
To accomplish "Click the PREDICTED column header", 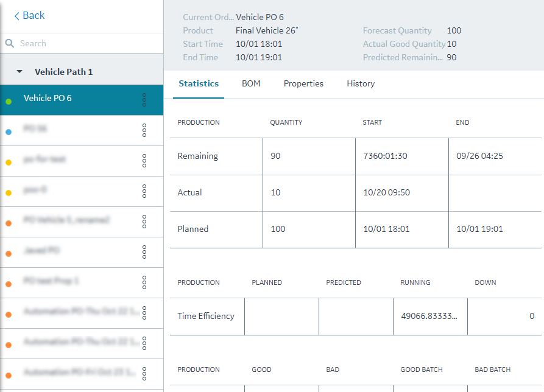I will coord(344,282).
